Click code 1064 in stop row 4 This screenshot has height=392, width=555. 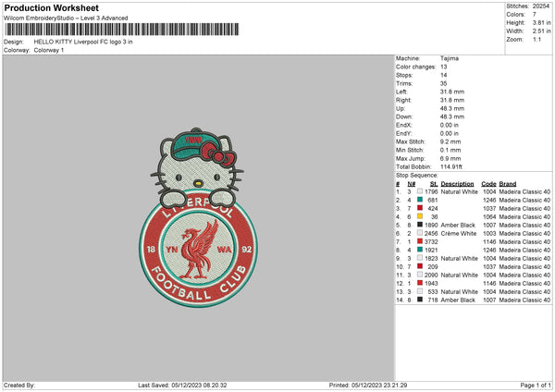click(x=489, y=217)
